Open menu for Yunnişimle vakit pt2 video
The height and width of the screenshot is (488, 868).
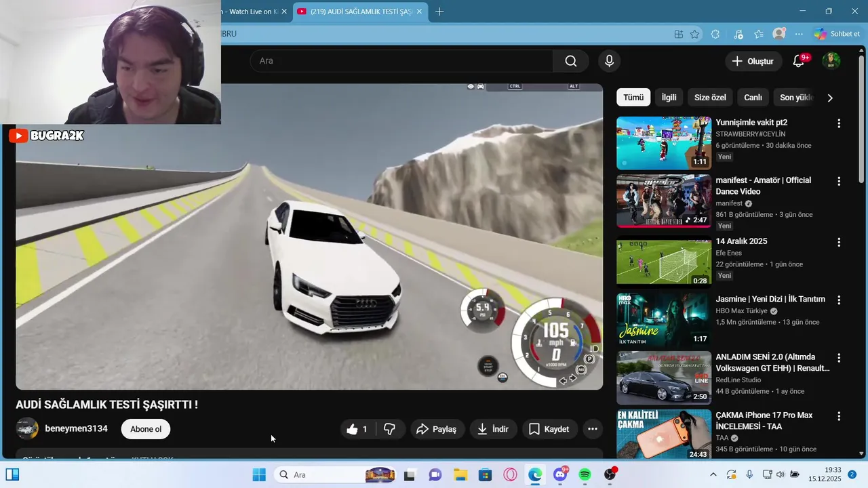pyautogui.click(x=839, y=123)
